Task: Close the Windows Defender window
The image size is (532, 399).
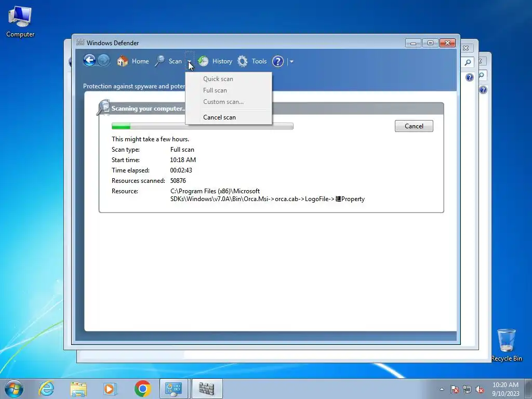Action: pyautogui.click(x=447, y=43)
